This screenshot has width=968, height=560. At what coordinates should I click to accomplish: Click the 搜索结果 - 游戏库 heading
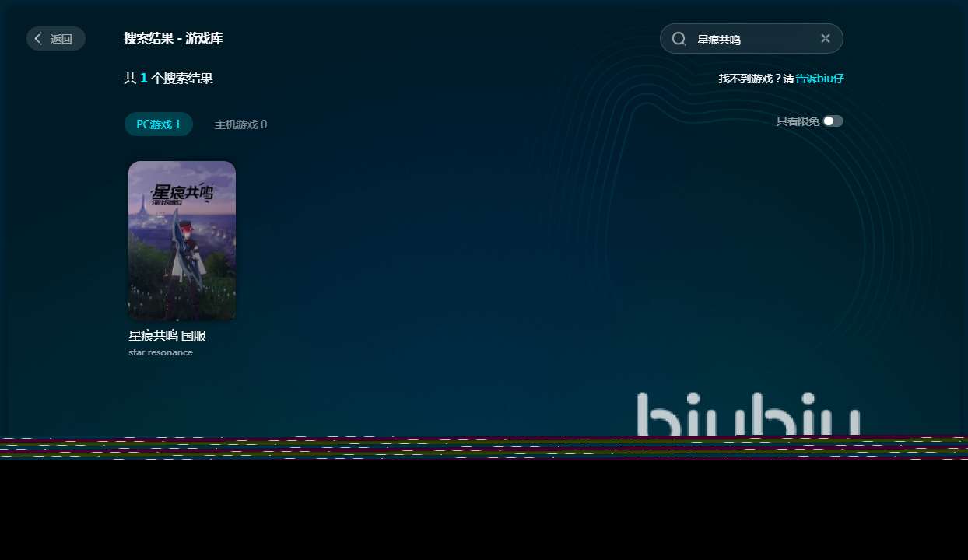[x=174, y=39]
